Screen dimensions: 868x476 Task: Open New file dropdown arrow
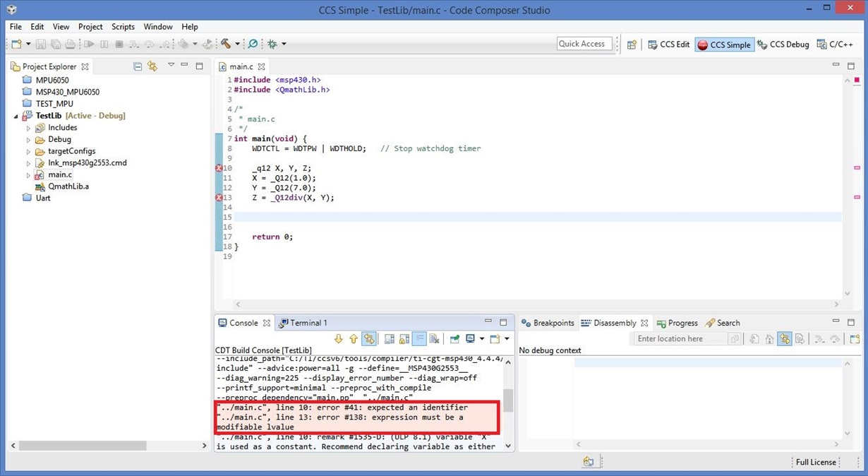(28, 44)
